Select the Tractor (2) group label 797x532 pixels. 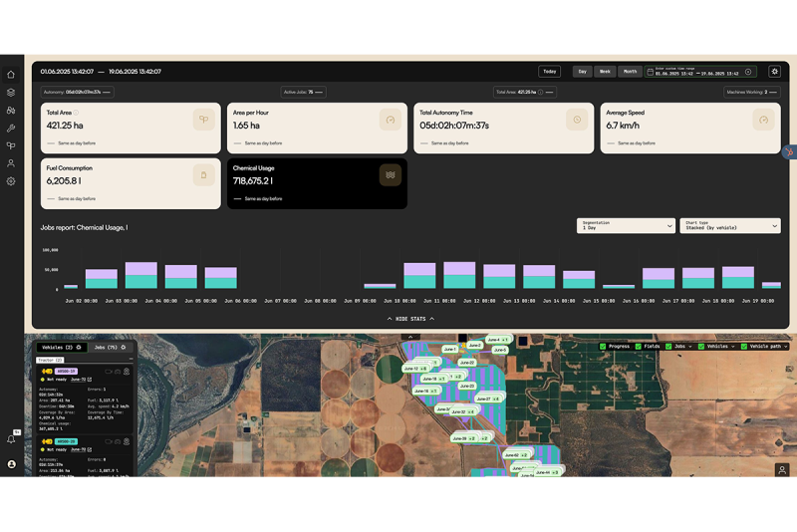[x=50, y=361]
